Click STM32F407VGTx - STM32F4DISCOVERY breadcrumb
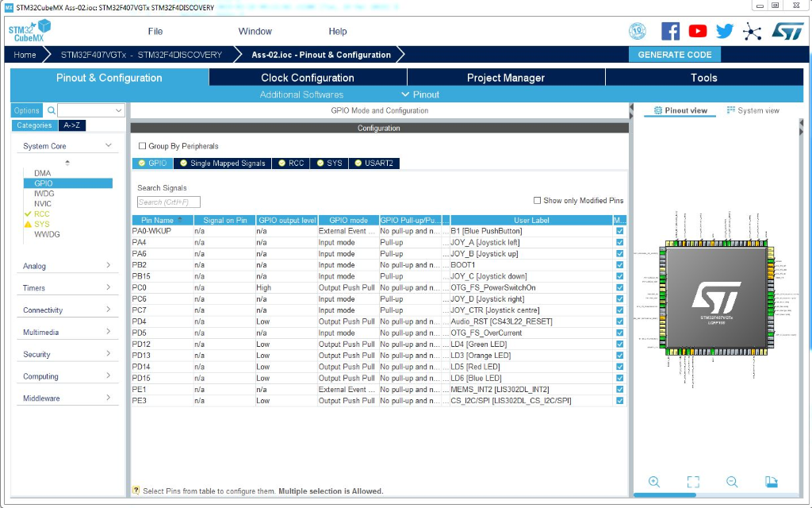The image size is (812, 508). [x=141, y=55]
